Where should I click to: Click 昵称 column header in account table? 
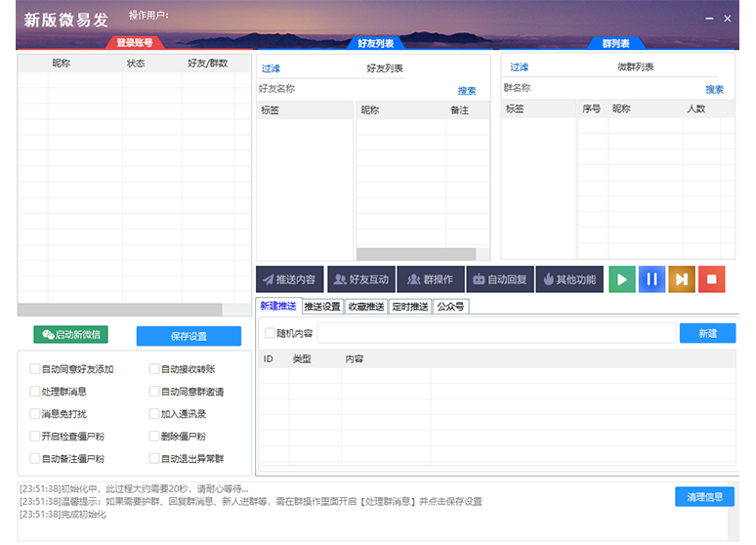click(x=62, y=63)
